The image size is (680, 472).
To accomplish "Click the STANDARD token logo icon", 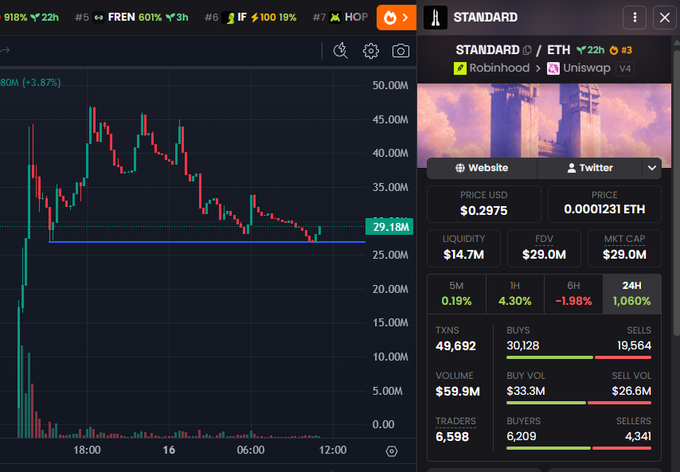I will 435,17.
